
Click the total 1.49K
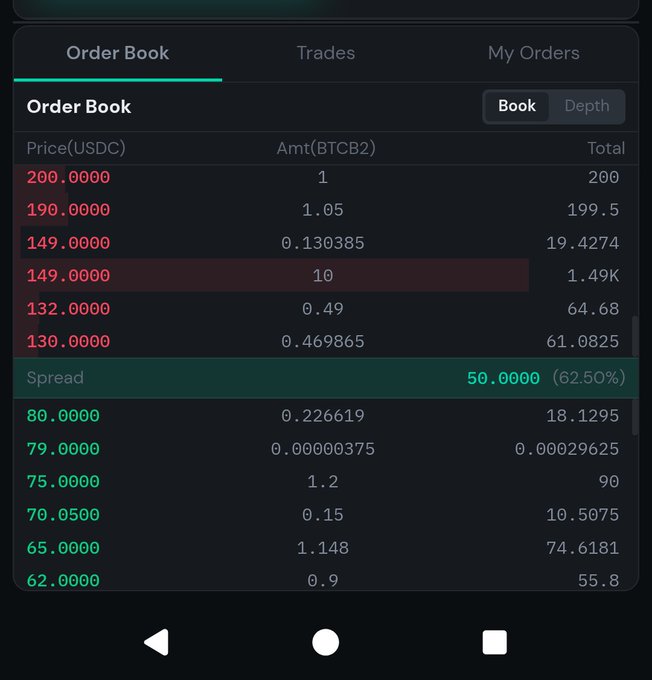pos(593,276)
